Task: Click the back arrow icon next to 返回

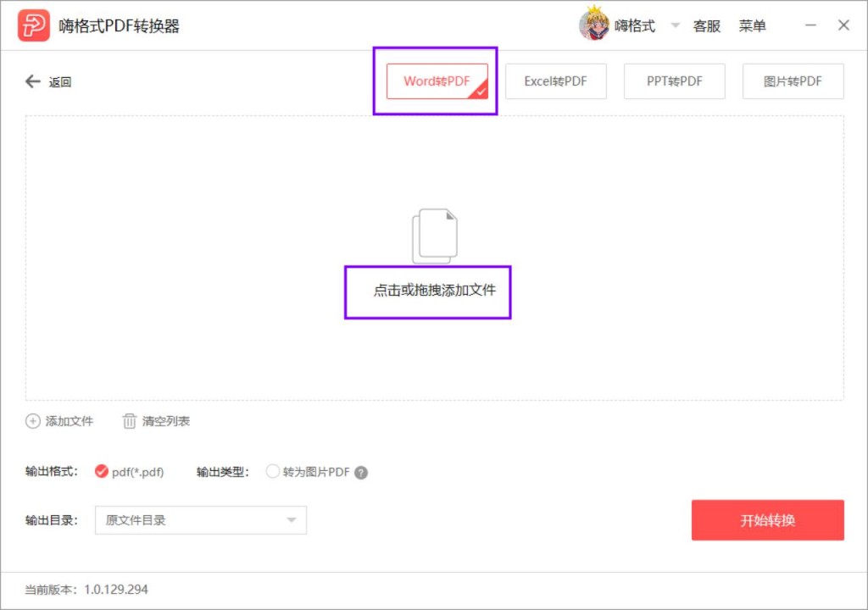Action: [x=33, y=82]
